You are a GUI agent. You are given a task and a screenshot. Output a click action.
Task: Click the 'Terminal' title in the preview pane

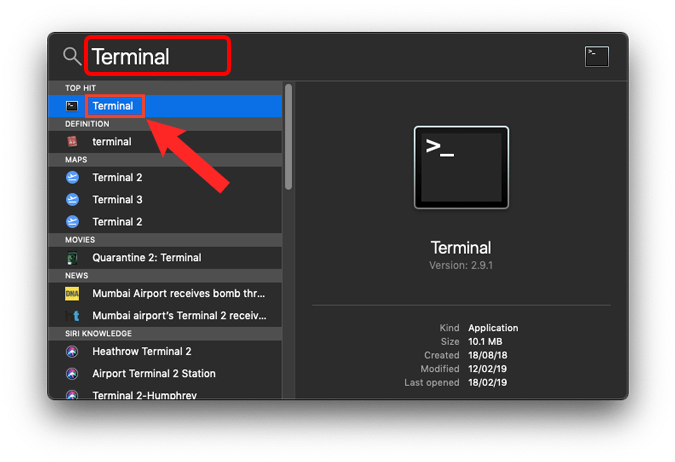pyautogui.click(x=461, y=248)
